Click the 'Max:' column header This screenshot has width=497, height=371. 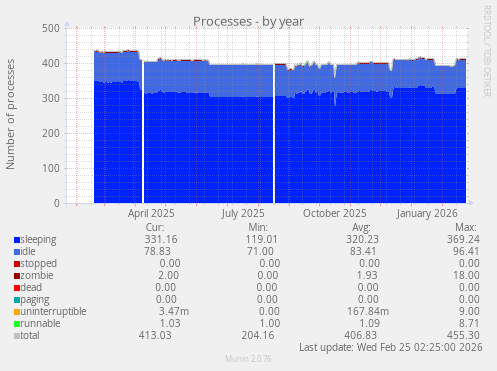click(466, 227)
